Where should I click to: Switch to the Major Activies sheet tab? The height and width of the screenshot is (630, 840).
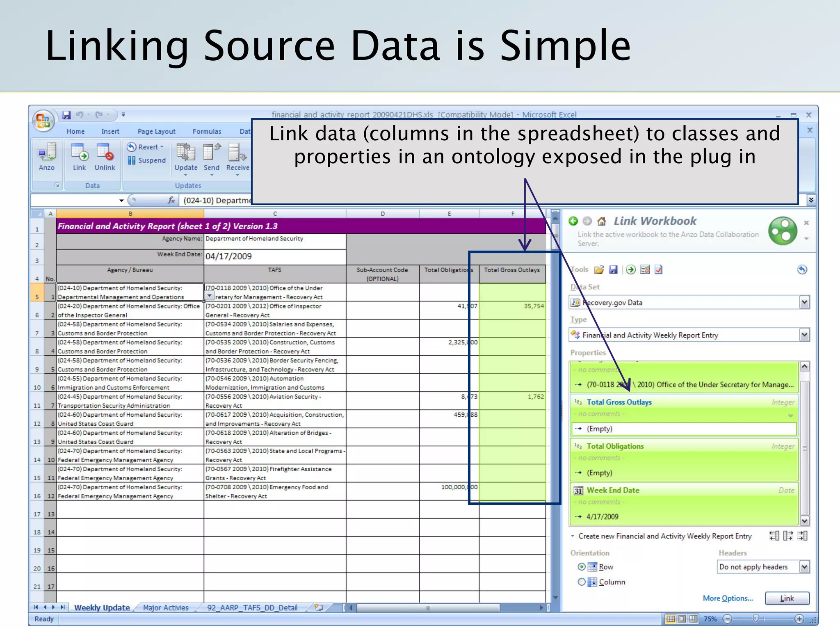[166, 607]
